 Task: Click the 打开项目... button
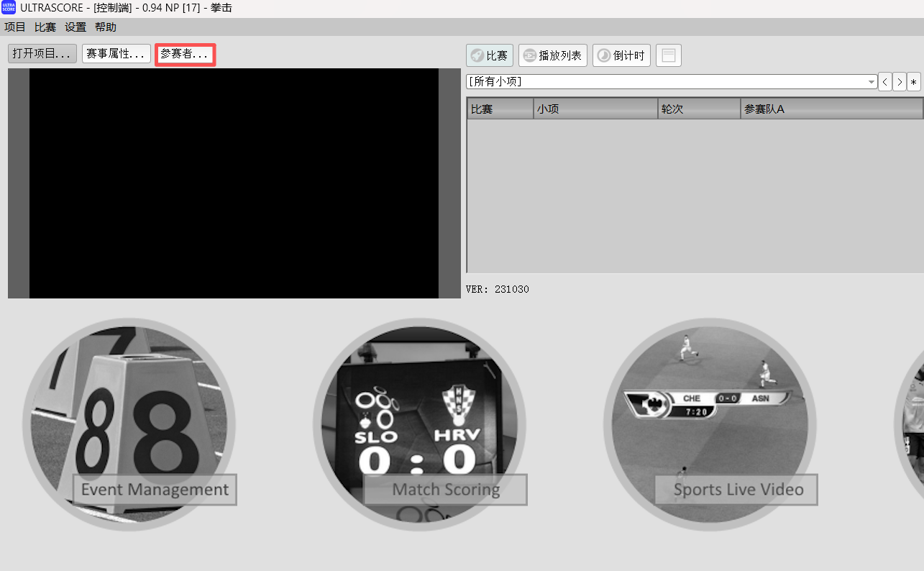(x=42, y=54)
